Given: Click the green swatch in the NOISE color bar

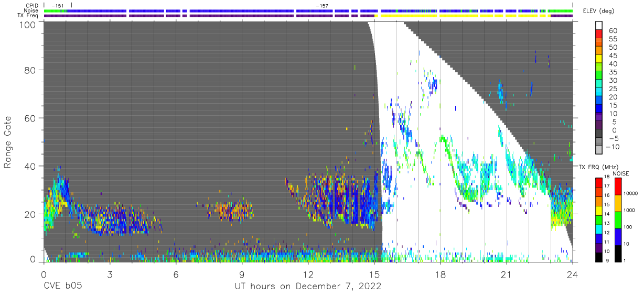Looking at the screenshot, I should 618,219.
